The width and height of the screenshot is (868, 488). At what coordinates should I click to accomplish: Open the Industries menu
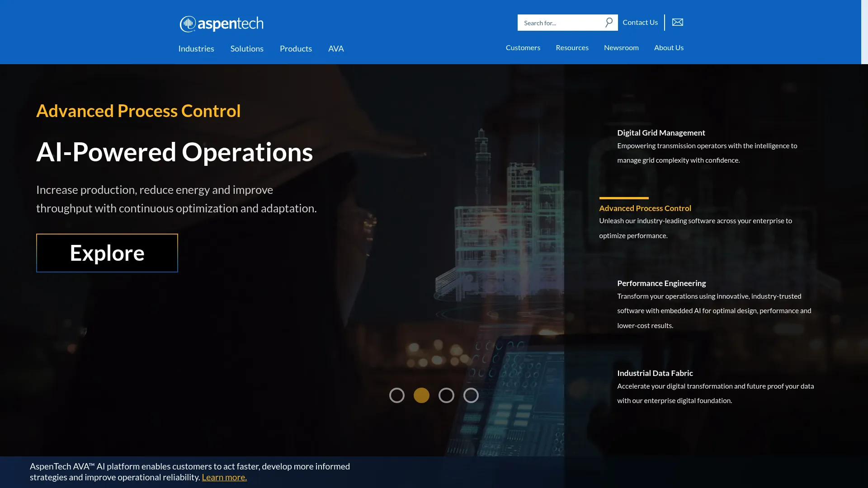tap(196, 48)
